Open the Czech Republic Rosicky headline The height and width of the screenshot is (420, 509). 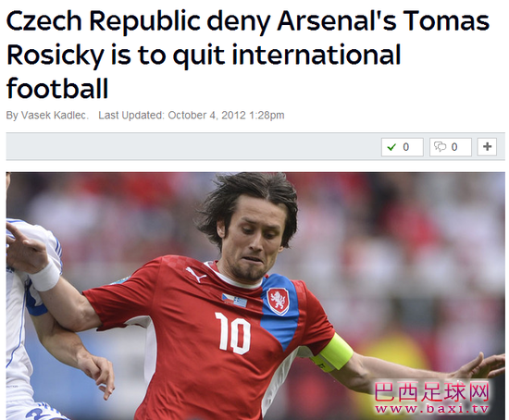point(248,55)
